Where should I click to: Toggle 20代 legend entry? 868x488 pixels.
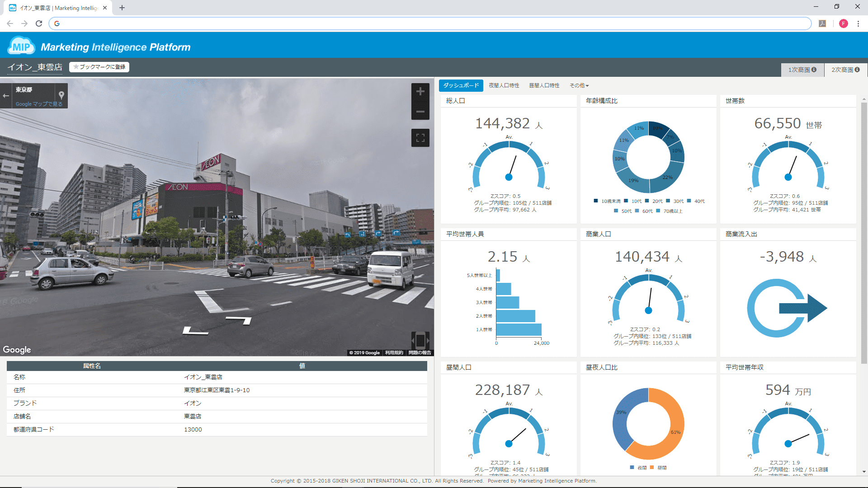(x=654, y=201)
